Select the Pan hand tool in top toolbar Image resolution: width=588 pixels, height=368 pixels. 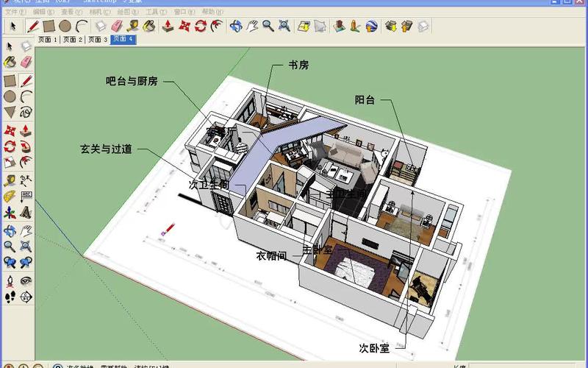pyautogui.click(x=252, y=26)
